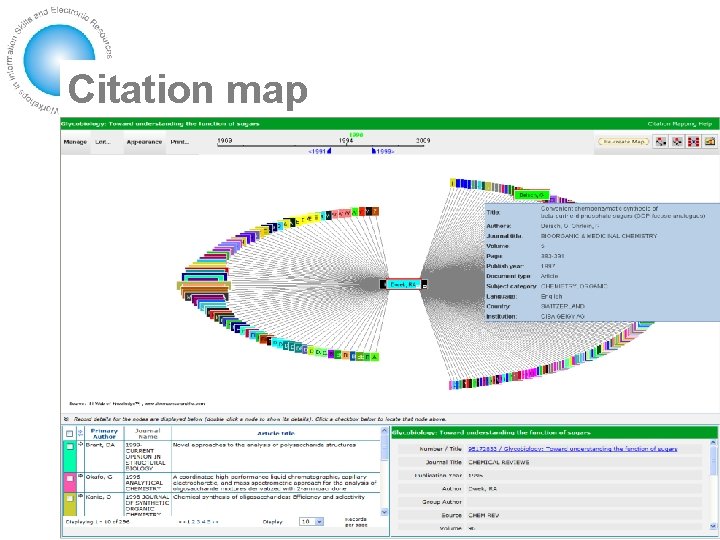Click the record details panel scroll-down arrow
Image resolution: width=720 pixels, height=540 pixels.
coord(713,526)
